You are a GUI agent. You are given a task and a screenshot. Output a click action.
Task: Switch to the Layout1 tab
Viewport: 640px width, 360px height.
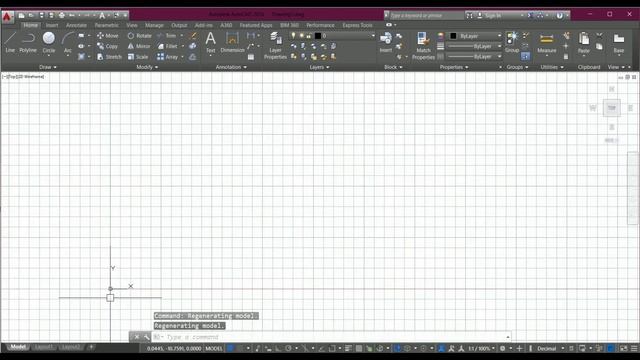point(43,347)
